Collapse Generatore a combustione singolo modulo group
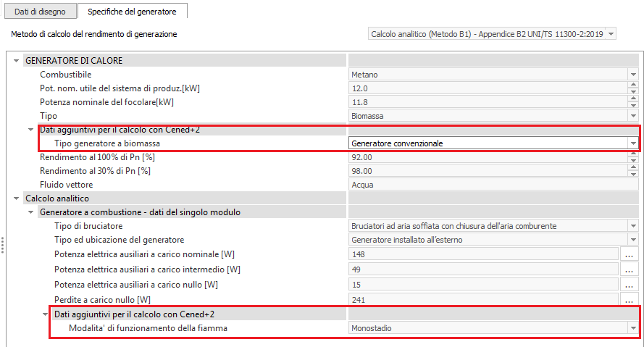This screenshot has width=644, height=347. coord(31,212)
